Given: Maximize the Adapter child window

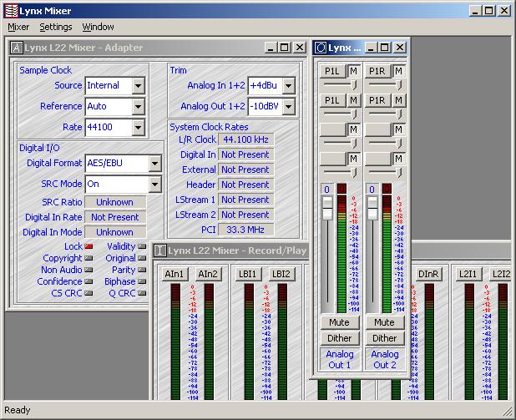Looking at the screenshot, I should point(285,48).
